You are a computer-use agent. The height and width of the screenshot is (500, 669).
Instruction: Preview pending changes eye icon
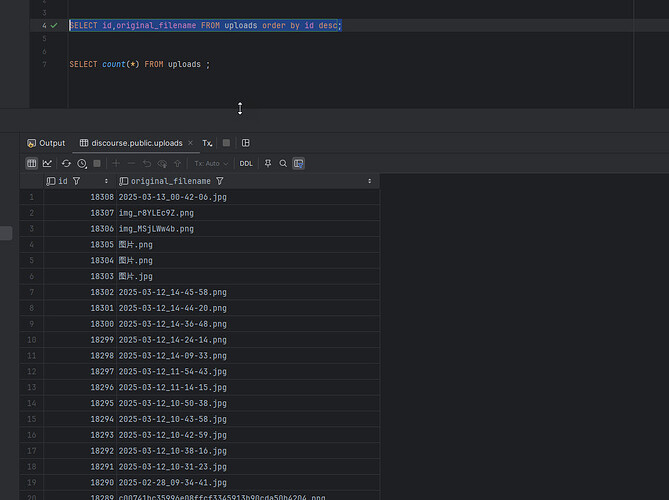162,163
